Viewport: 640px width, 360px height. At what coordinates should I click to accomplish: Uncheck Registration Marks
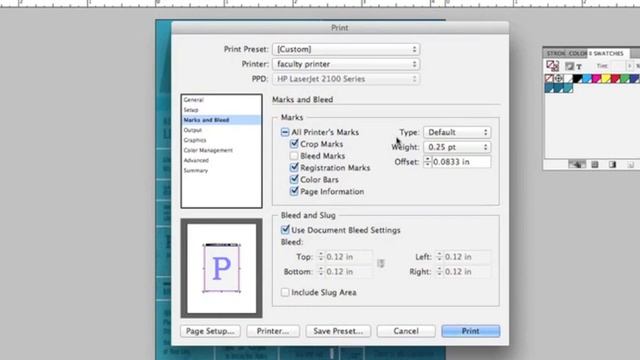coord(294,167)
